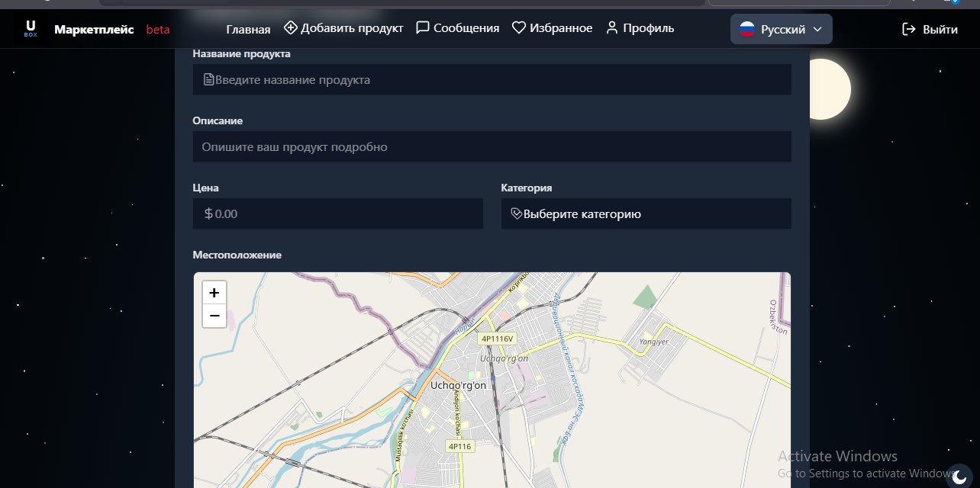Image resolution: width=980 pixels, height=488 pixels.
Task: Expand the Выберите категорию selector
Action: tap(646, 214)
